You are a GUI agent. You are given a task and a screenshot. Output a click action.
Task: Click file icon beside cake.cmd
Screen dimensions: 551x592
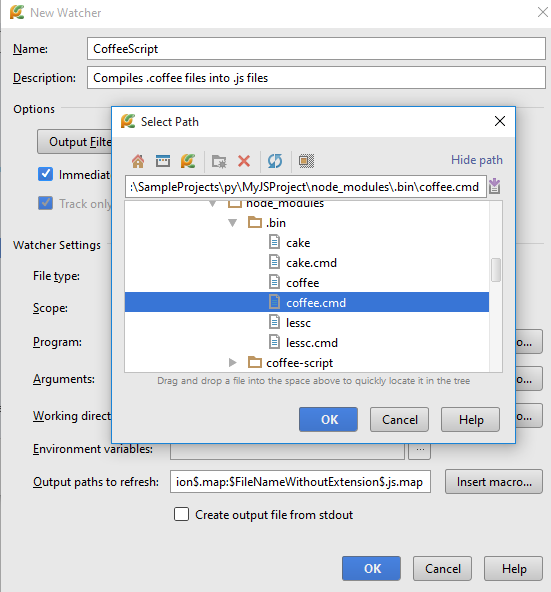pyautogui.click(x=275, y=262)
